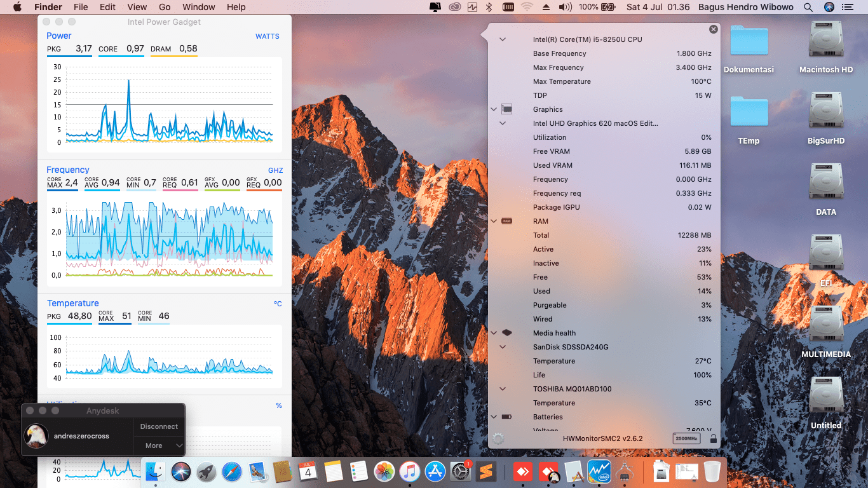The width and height of the screenshot is (868, 488).
Task: Click the HWMonitorSMC2 settings gear icon
Action: point(498,438)
